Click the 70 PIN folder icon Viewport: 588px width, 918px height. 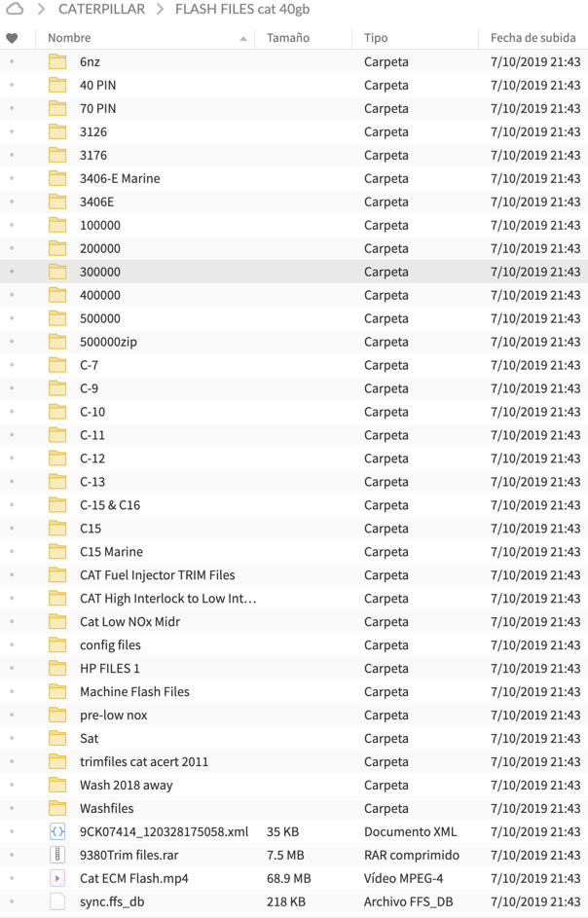click(57, 108)
